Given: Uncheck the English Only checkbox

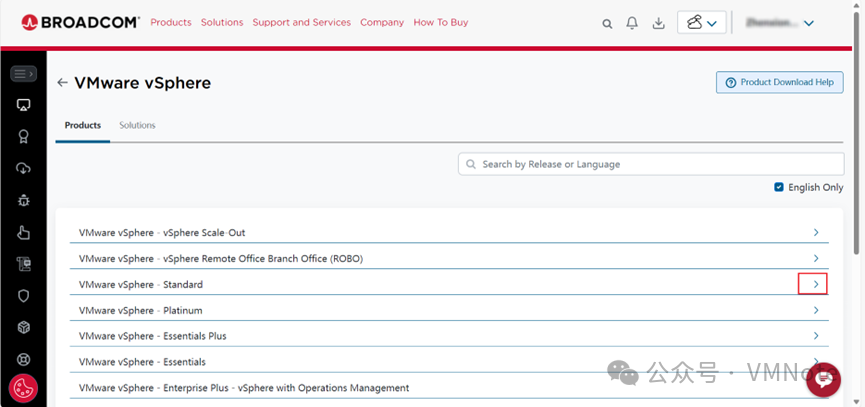Looking at the screenshot, I should click(779, 187).
